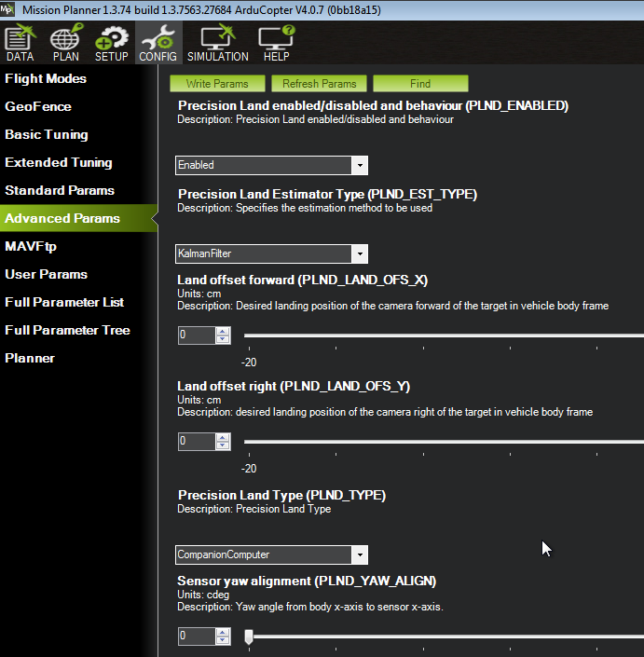Viewport: 644px width, 657px height.
Task: Click the Land offset forward slider track
Action: coord(445,335)
